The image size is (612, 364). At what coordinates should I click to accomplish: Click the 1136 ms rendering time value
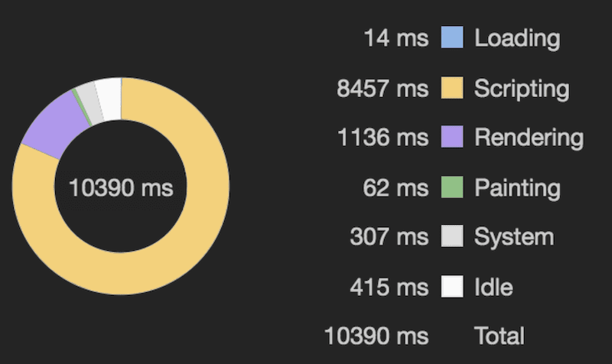tap(383, 138)
